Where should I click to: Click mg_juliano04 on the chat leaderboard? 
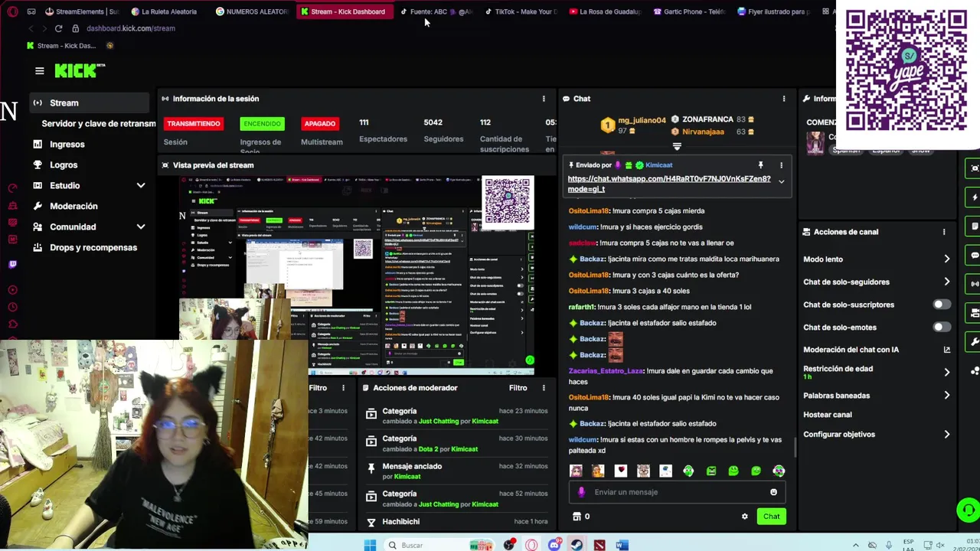coord(642,120)
